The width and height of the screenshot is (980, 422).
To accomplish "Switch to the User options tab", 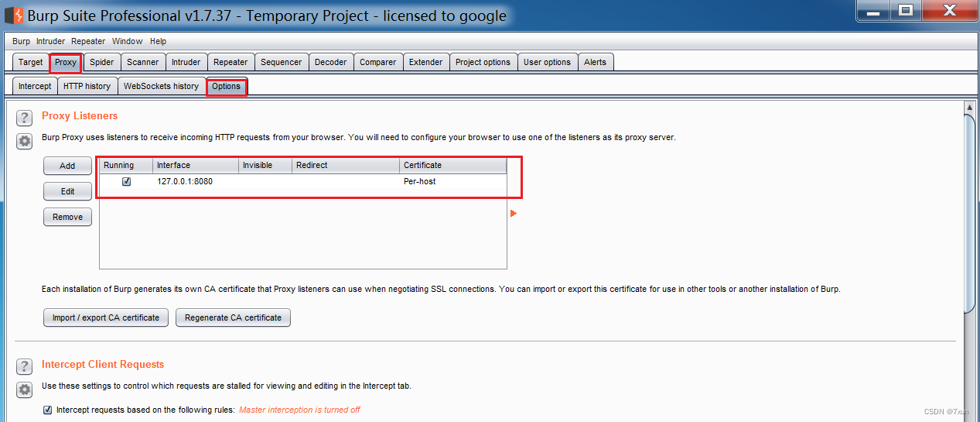I will 547,62.
